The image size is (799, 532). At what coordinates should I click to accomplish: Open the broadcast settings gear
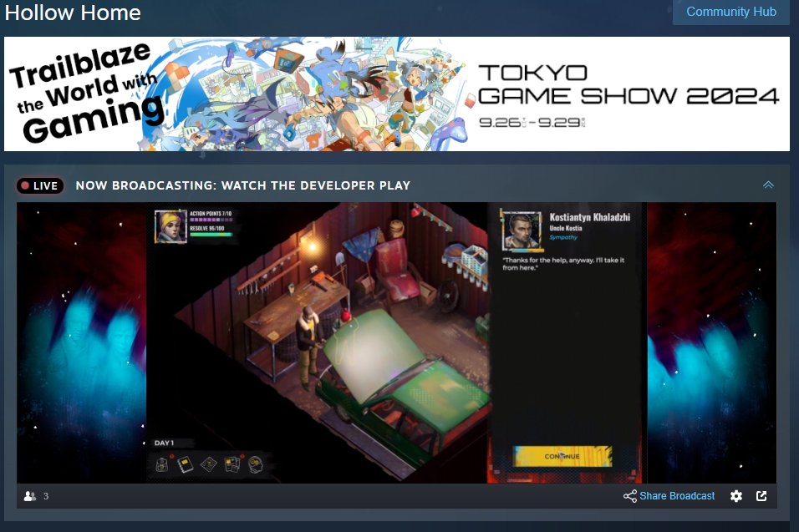pyautogui.click(x=735, y=496)
